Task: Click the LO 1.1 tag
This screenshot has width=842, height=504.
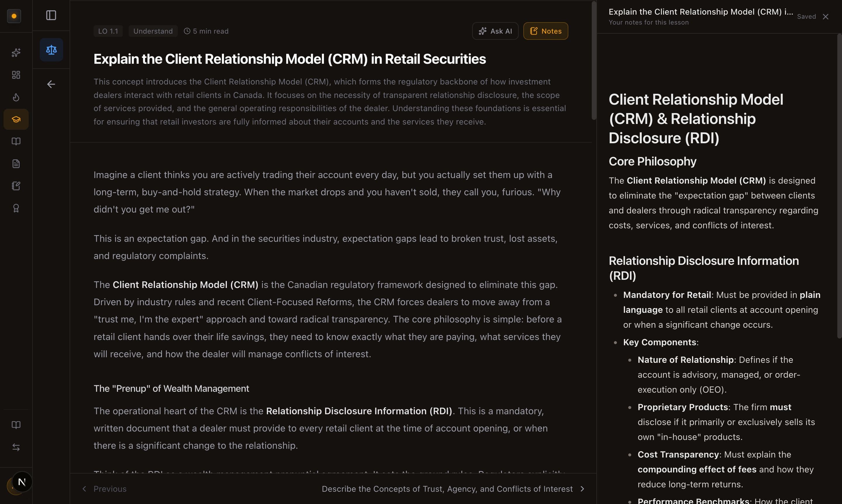Action: click(108, 31)
